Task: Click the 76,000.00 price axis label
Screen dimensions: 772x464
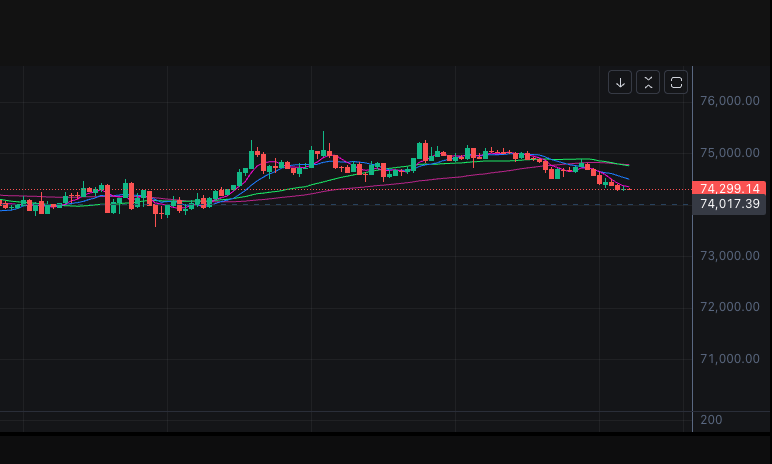Action: 730,101
